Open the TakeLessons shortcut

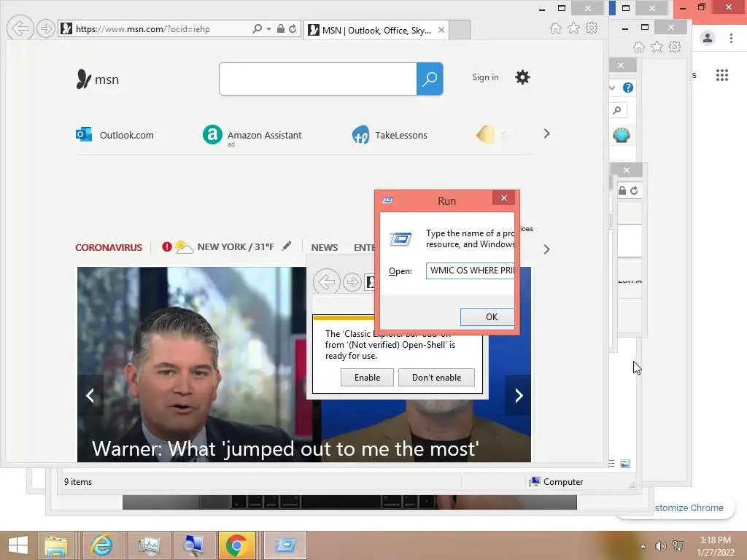390,135
